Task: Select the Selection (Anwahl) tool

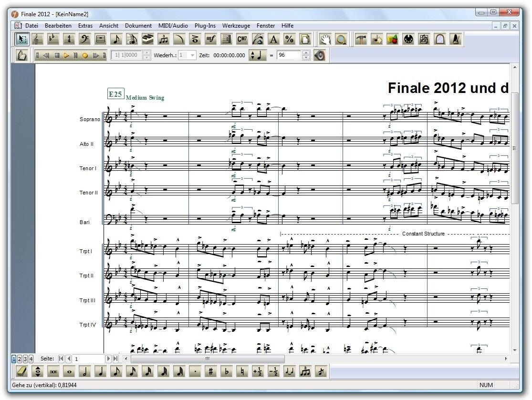Action: (x=22, y=39)
